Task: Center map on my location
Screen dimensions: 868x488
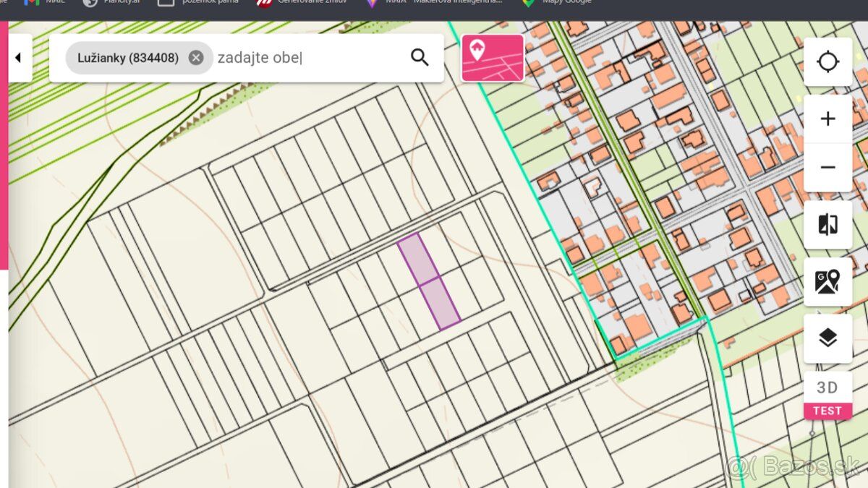Action: click(x=827, y=61)
